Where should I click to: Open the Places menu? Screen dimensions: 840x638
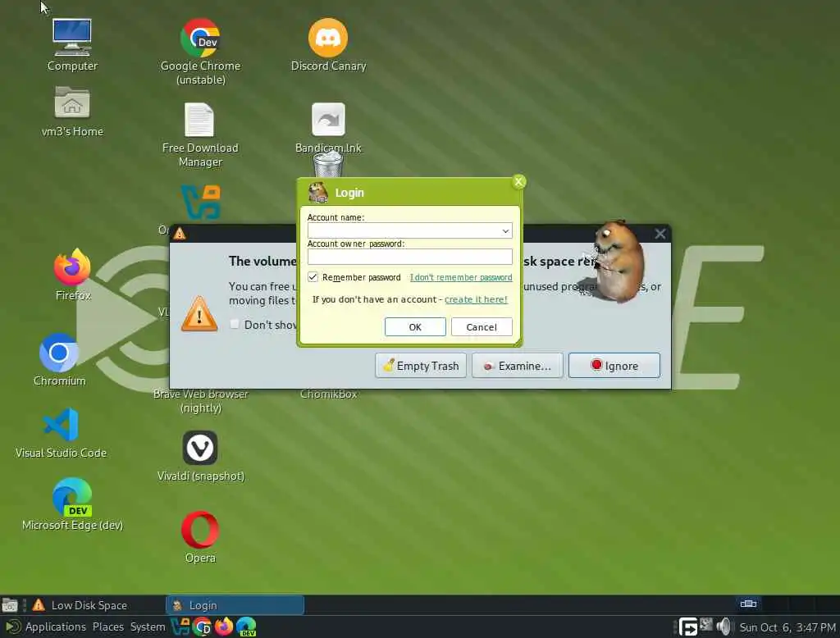107,627
